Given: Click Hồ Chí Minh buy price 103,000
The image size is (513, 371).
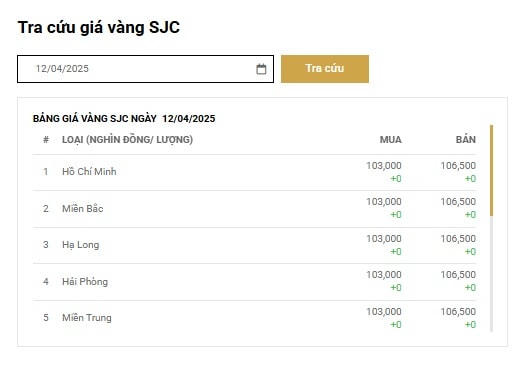Looking at the screenshot, I should point(384,165).
